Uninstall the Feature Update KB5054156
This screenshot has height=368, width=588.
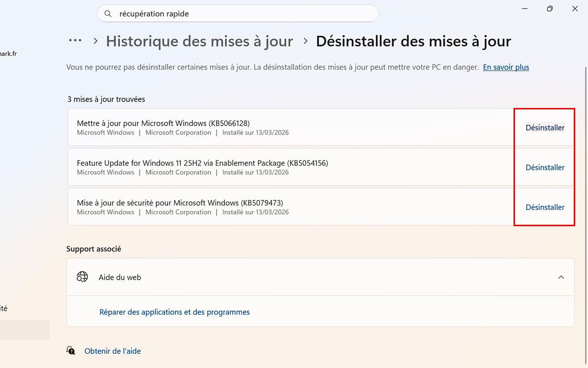pos(544,167)
